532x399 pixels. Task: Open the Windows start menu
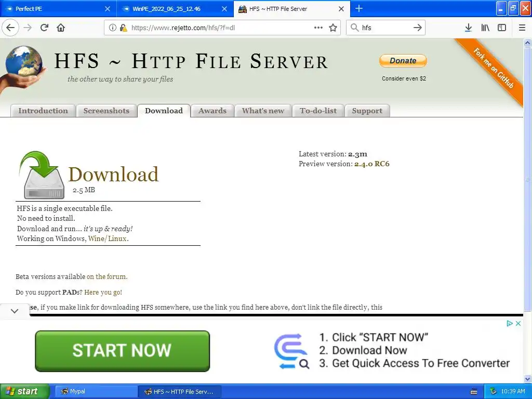tap(25, 391)
